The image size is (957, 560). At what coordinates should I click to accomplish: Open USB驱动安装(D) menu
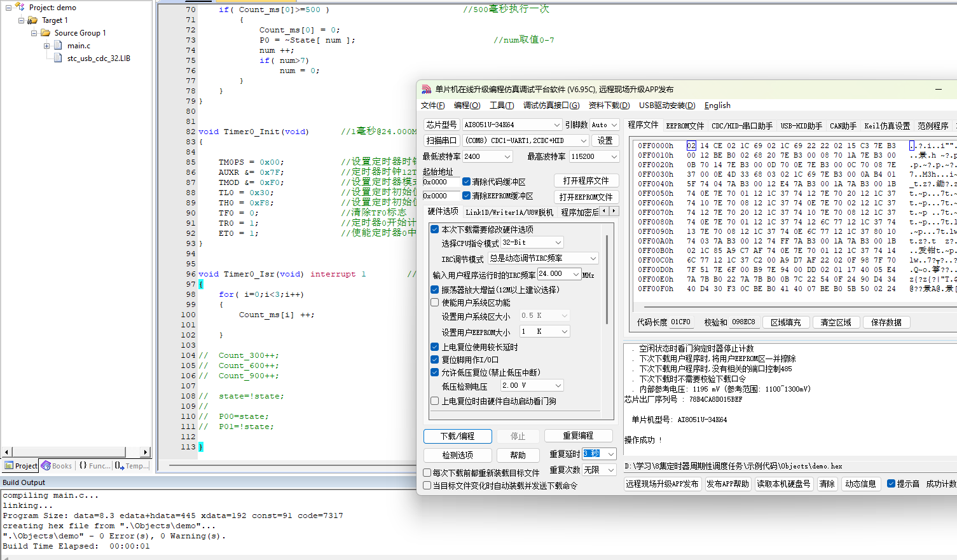click(667, 106)
